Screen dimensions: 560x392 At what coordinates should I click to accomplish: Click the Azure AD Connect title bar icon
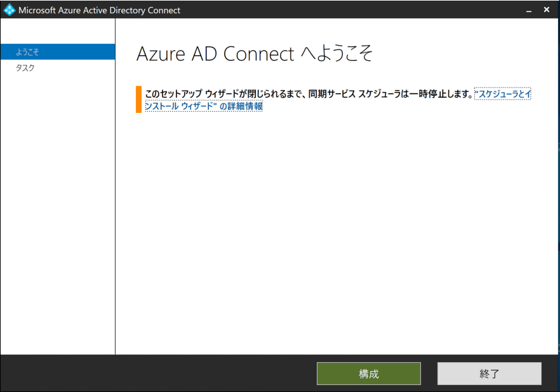pyautogui.click(x=10, y=10)
